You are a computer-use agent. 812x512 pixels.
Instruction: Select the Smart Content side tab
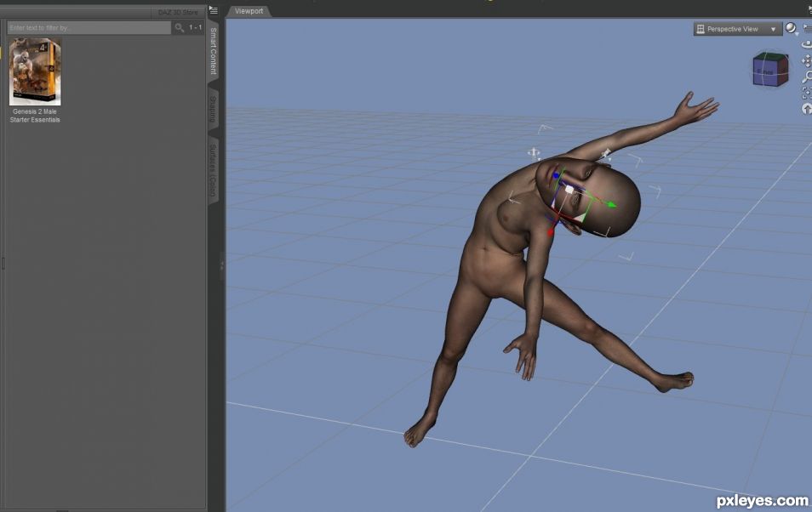[x=214, y=51]
